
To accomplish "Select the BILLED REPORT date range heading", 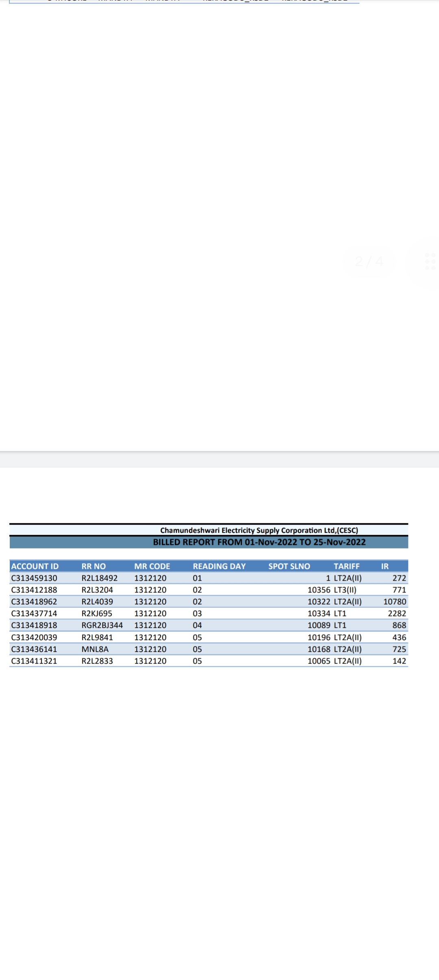I will (x=259, y=542).
